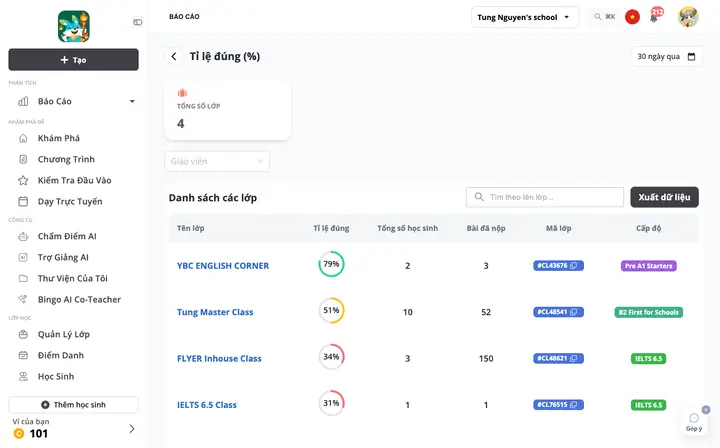Screen dimensions: 720x448
Task: Click the Dạy Trực Tuyến calendar icon
Action: pos(23,202)
